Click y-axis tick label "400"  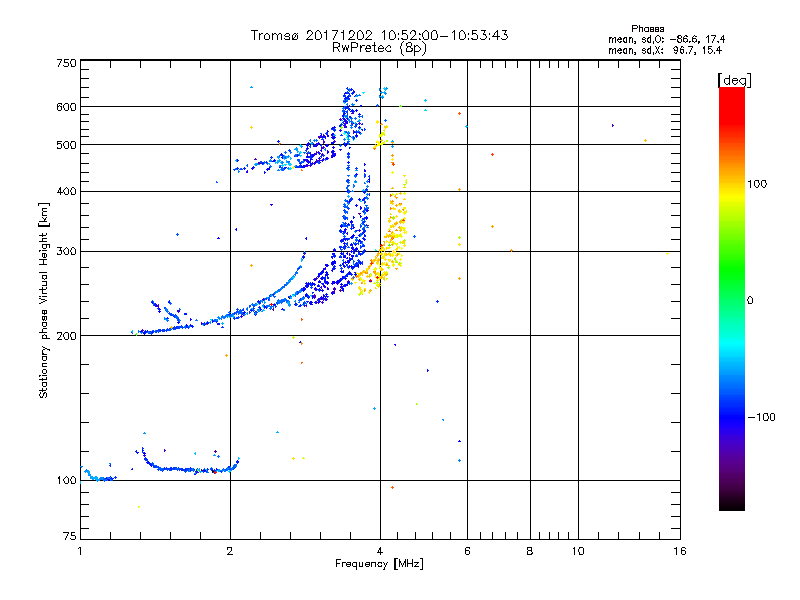click(66, 192)
